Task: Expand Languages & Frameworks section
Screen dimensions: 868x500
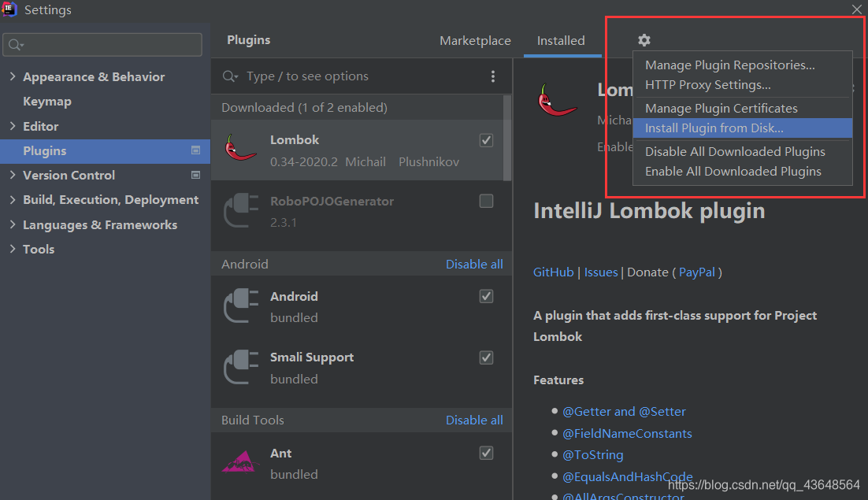Action: tap(13, 224)
